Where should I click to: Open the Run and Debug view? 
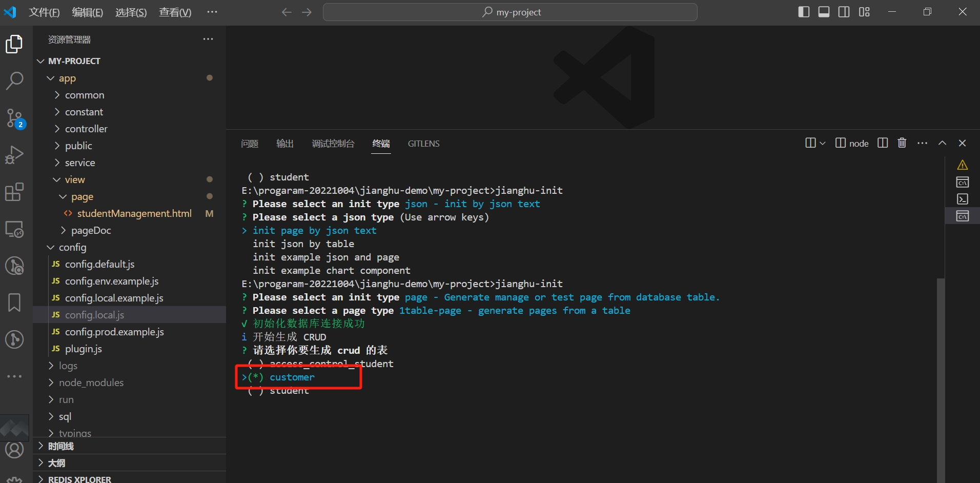[14, 154]
